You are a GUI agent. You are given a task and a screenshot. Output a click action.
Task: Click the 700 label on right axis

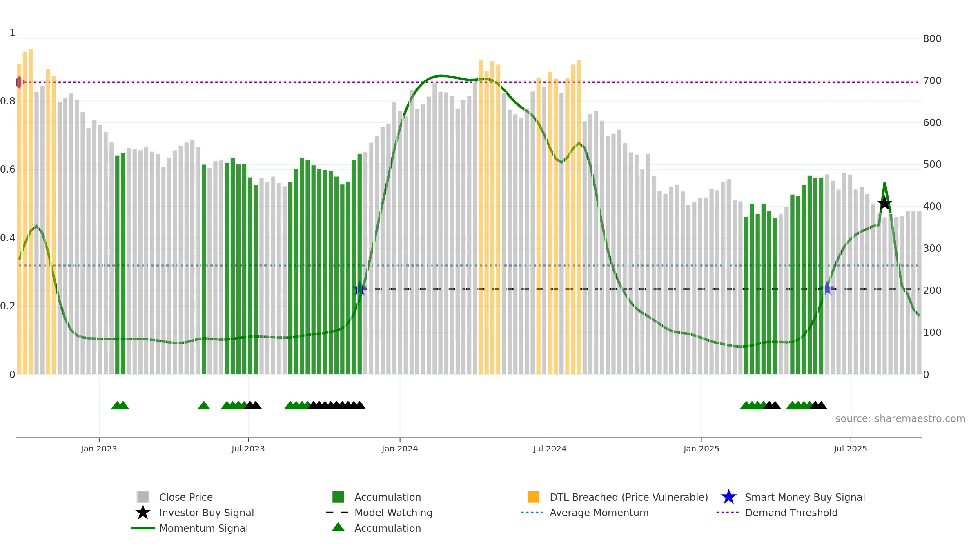click(x=932, y=81)
